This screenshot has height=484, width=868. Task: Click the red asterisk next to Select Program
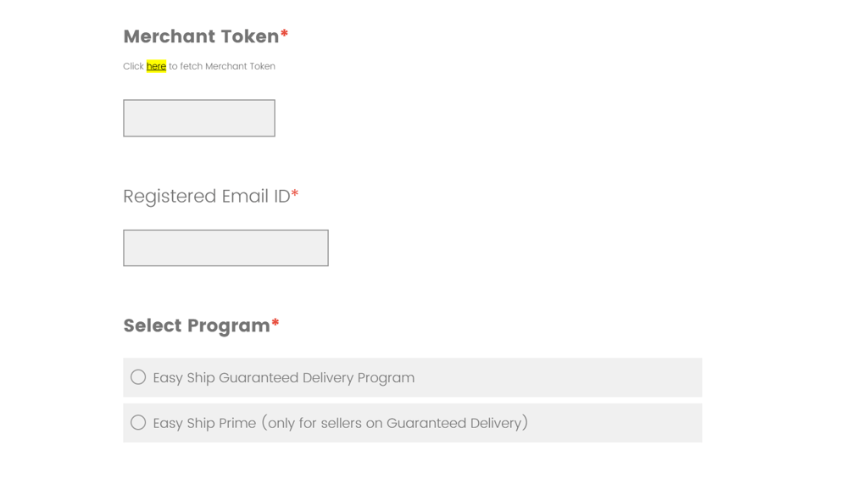(275, 324)
